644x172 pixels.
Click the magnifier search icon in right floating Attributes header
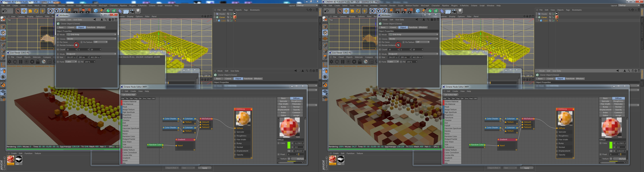pos(428,19)
